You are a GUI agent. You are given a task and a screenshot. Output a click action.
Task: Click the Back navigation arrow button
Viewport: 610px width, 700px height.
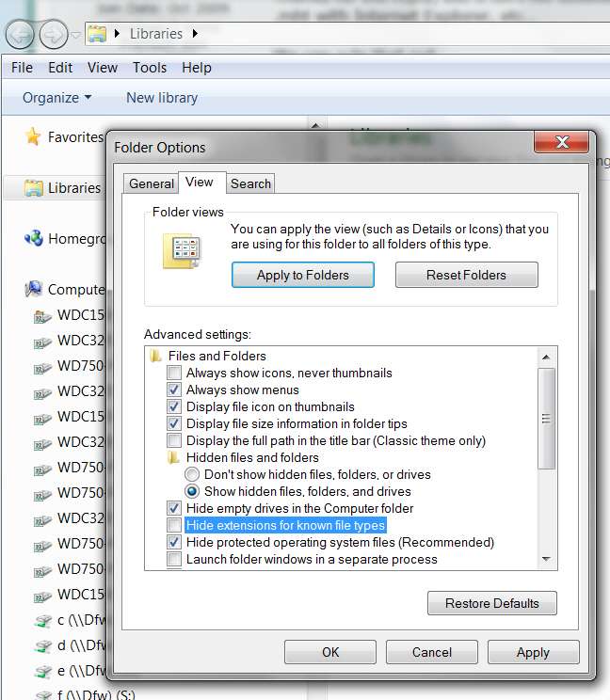(x=20, y=35)
